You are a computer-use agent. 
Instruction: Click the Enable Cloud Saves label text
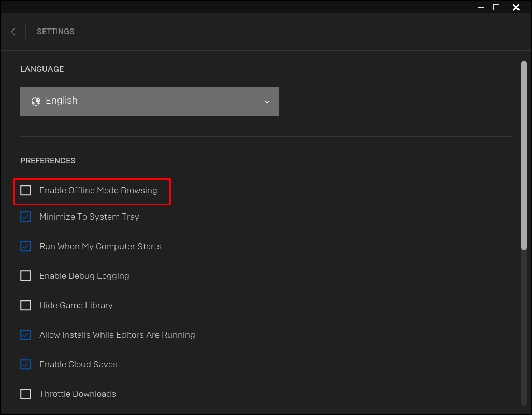point(78,364)
